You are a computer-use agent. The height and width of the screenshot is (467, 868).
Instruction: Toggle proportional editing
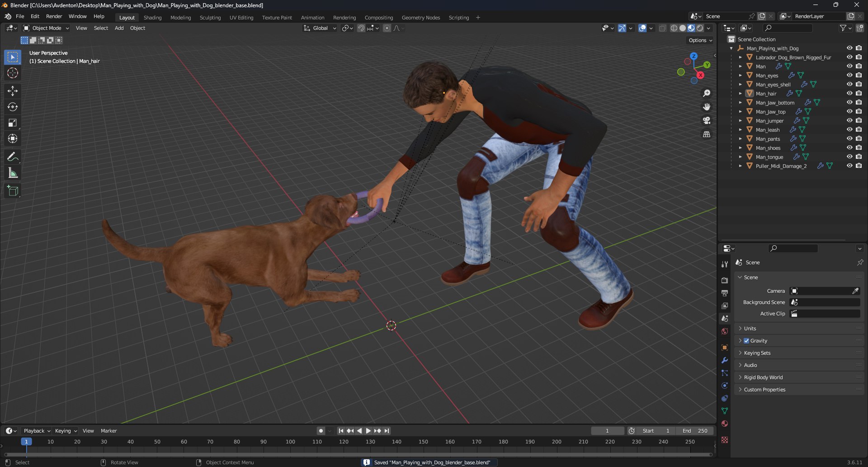pyautogui.click(x=387, y=28)
